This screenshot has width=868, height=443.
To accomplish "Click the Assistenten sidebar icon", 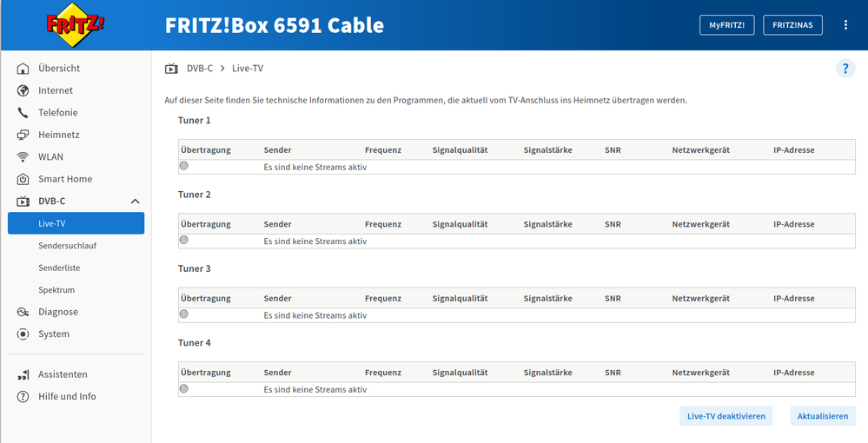I will click(23, 374).
